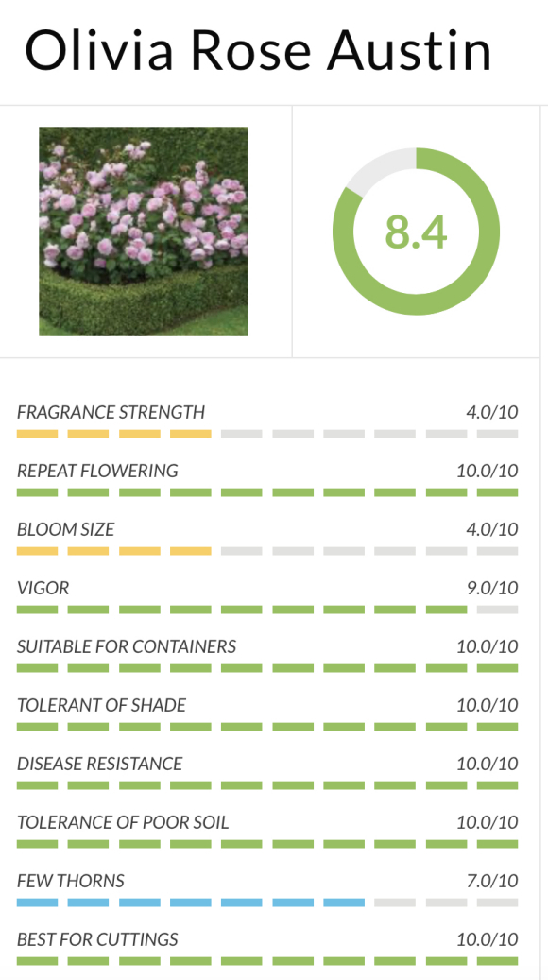Select the Disease Resistance label
This screenshot has height=980, width=548.
(x=100, y=764)
